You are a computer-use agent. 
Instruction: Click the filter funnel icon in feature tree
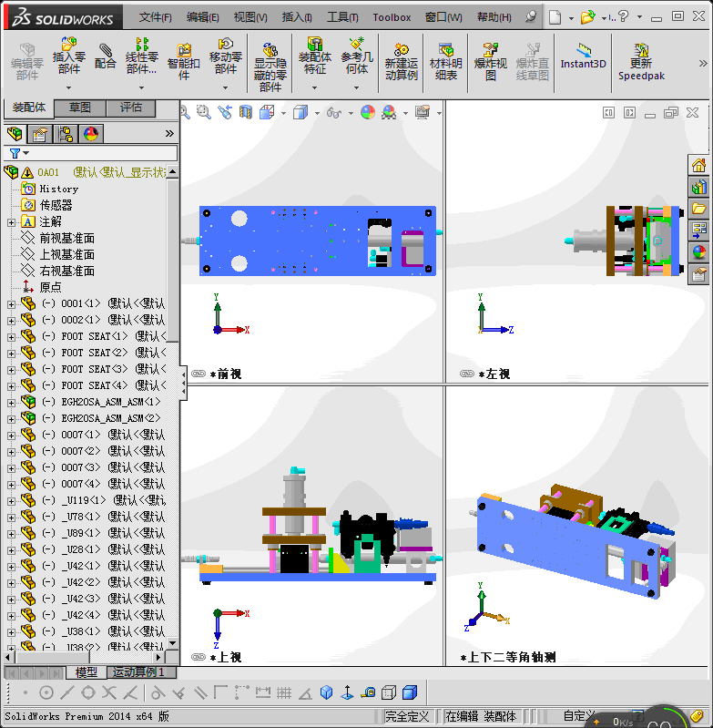click(15, 153)
